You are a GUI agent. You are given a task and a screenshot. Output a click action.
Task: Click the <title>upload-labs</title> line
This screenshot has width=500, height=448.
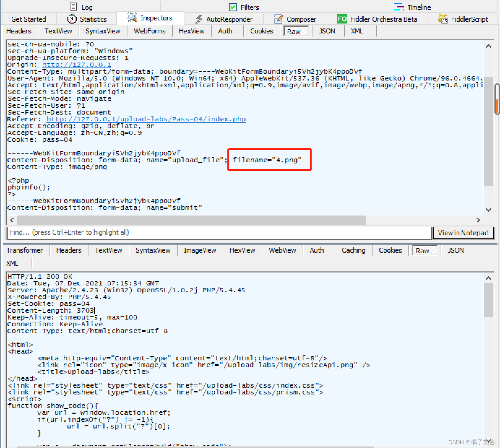[x=93, y=372]
